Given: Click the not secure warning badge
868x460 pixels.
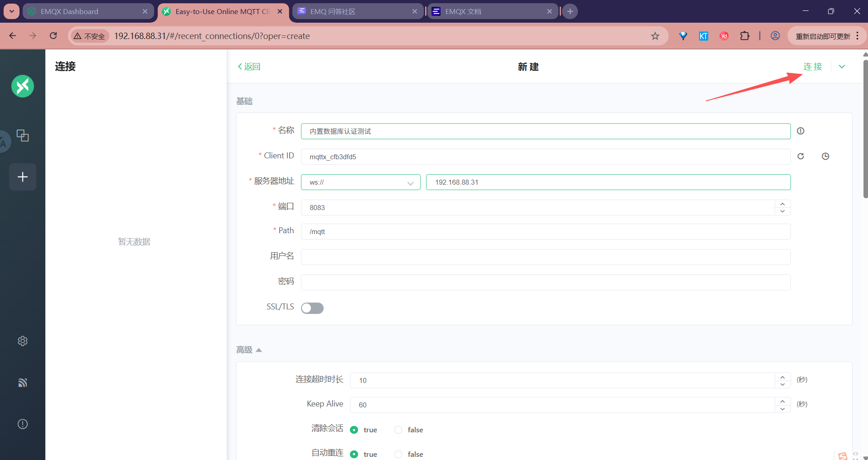Looking at the screenshot, I should (x=90, y=36).
